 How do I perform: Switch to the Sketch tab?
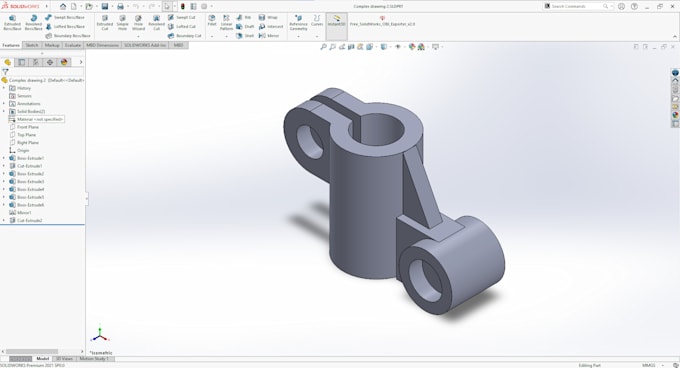(32, 45)
